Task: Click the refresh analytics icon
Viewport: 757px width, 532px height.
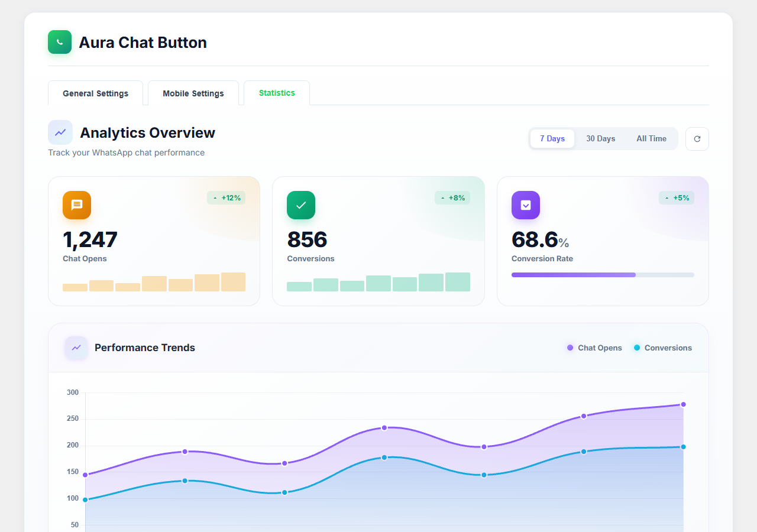Action: point(697,138)
